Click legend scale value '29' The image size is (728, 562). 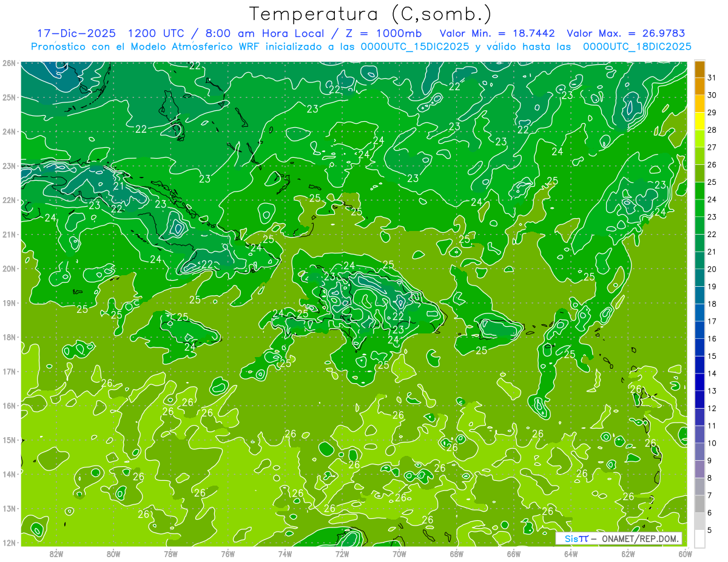(712, 113)
